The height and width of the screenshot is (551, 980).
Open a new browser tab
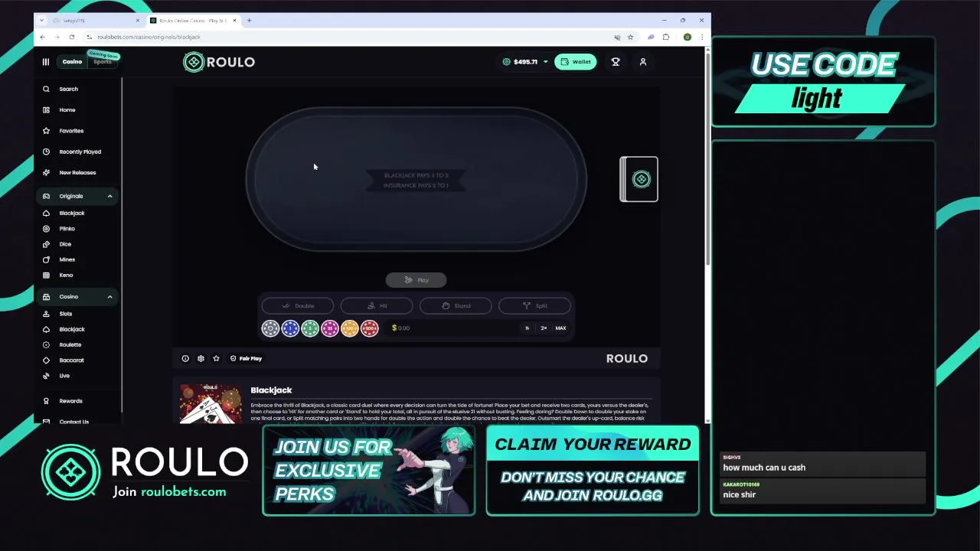(249, 21)
